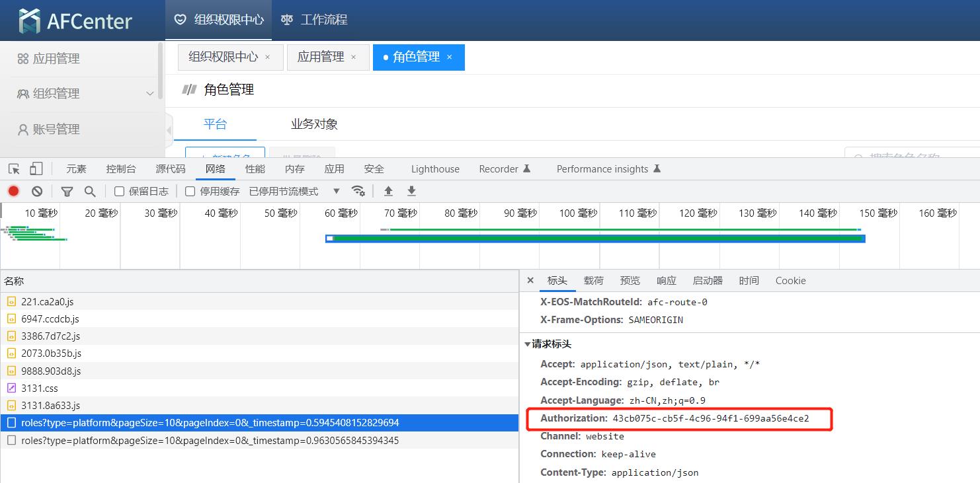Close the request details panel

(x=530, y=281)
